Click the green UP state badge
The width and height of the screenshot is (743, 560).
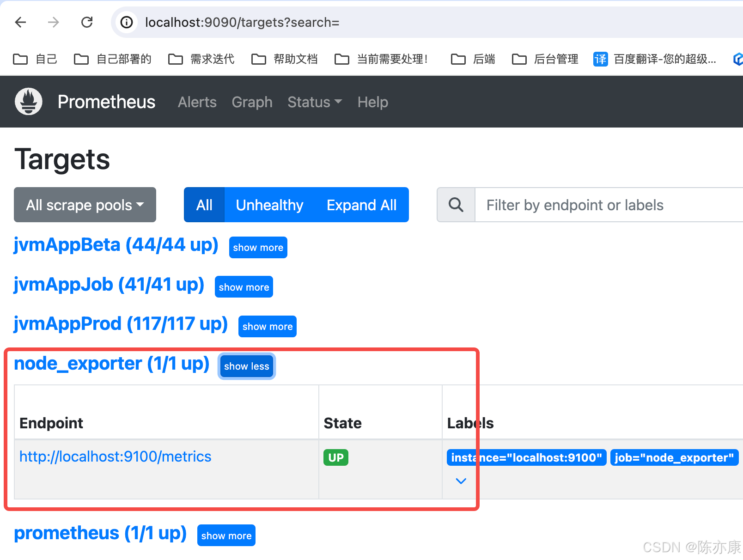(x=336, y=457)
